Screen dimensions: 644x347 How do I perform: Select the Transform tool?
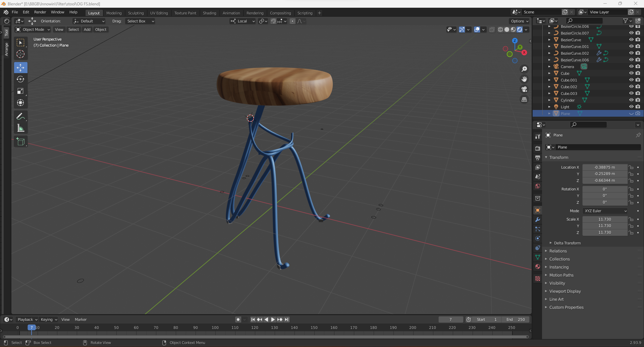pyautogui.click(x=20, y=103)
